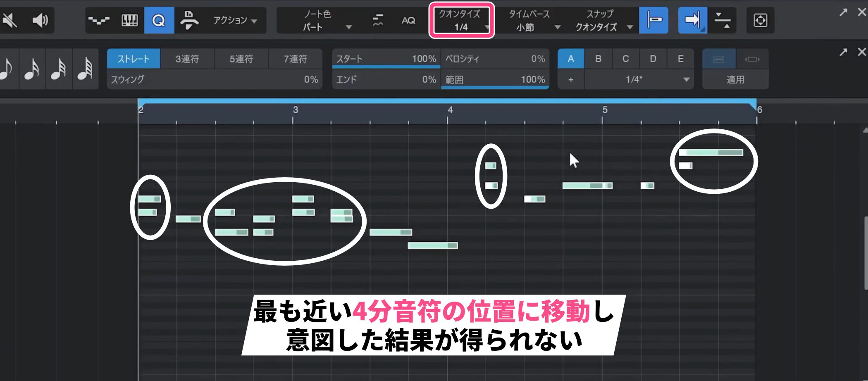Open the クオンタイズ 1/4 dropdown
This screenshot has height=381, width=868.
[x=462, y=20]
